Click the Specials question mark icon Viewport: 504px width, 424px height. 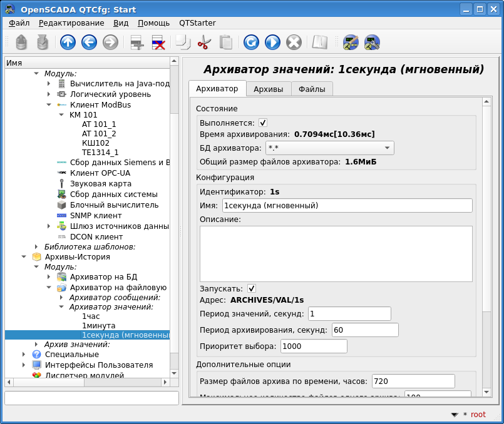pos(37,355)
